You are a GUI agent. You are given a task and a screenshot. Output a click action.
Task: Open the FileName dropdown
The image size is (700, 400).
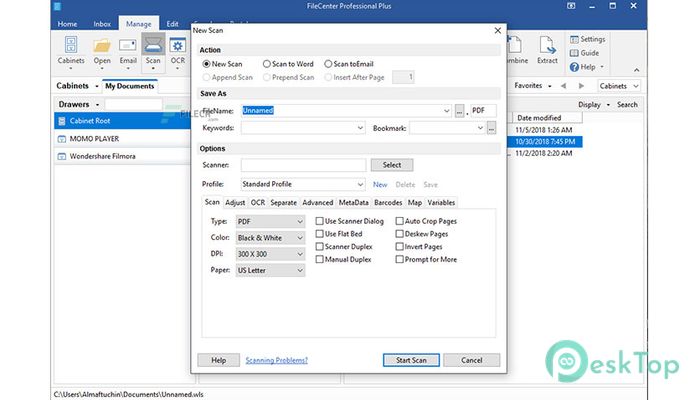point(446,111)
